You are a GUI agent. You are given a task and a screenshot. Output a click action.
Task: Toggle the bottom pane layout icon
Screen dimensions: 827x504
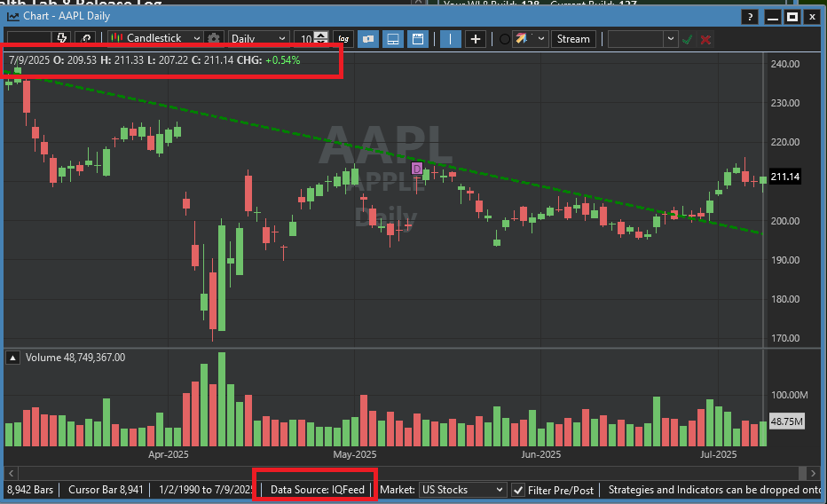[393, 39]
